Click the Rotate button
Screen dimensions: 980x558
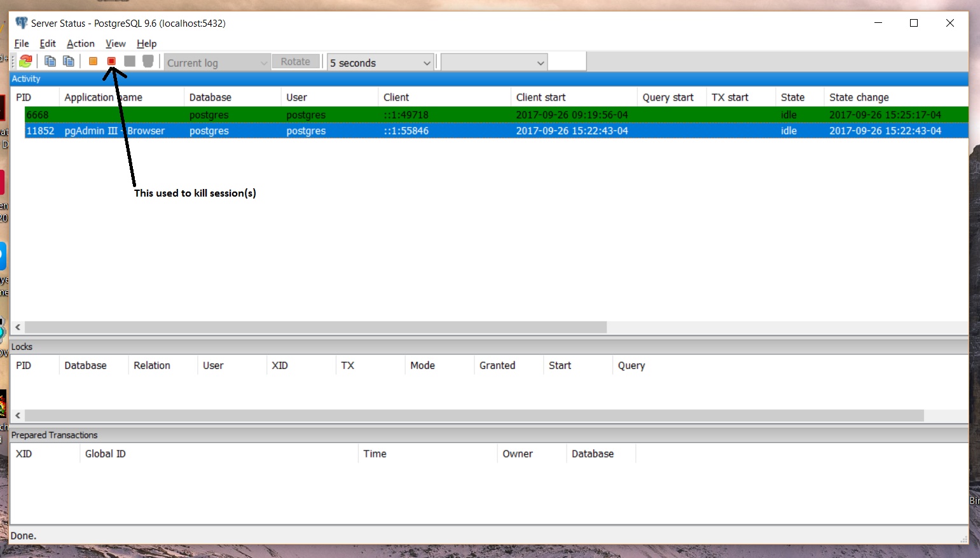tap(296, 62)
